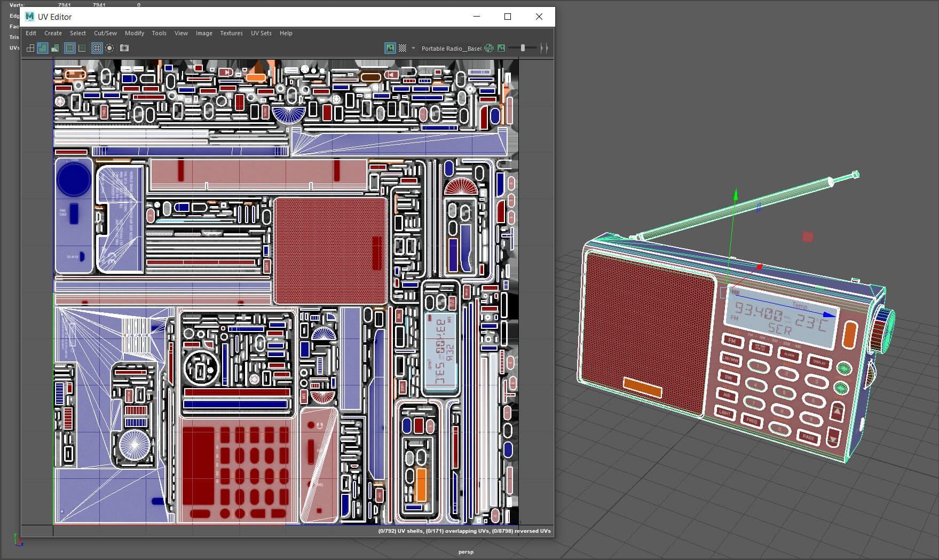The image size is (939, 560).
Task: Toggle the shaded UV shells icon
Action: pyautogui.click(x=43, y=48)
